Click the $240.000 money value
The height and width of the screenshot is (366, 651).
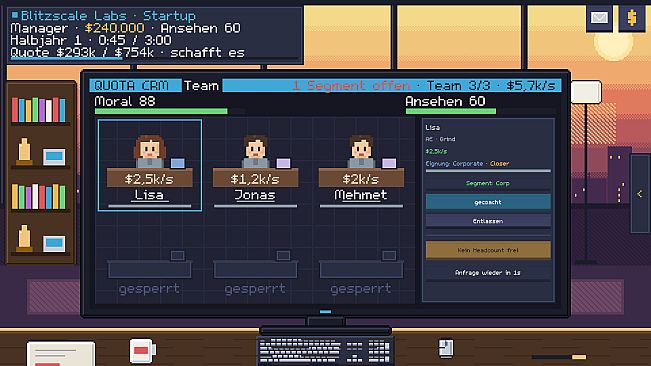coord(115,28)
